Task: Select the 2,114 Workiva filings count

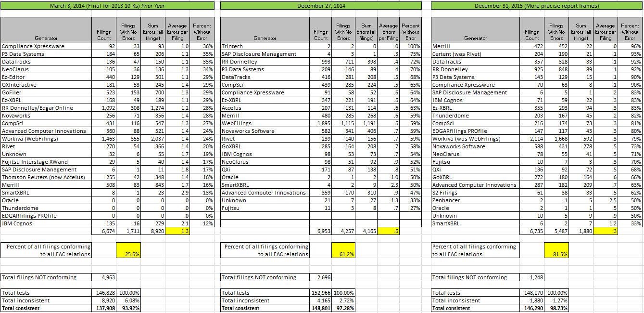Action: [x=532, y=139]
